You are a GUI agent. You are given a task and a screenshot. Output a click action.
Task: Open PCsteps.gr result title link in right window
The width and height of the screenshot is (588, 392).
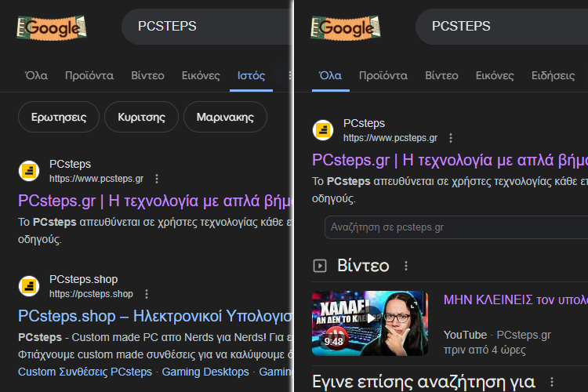[449, 160]
